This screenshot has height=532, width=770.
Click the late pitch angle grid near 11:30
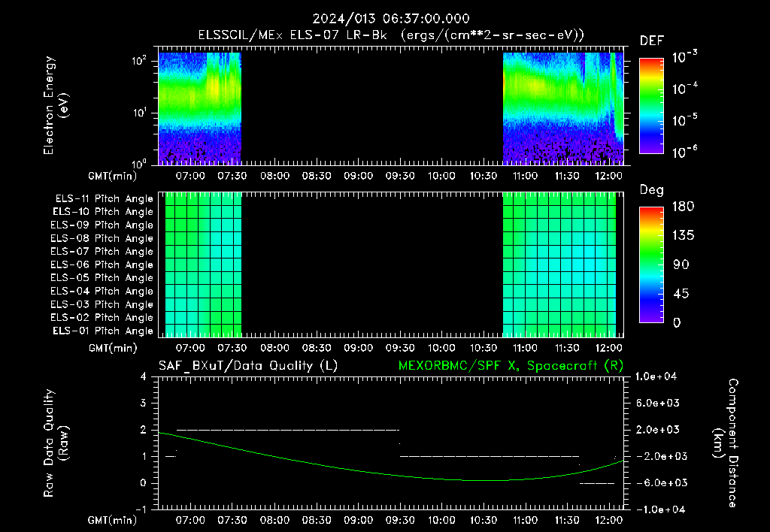[559, 264]
